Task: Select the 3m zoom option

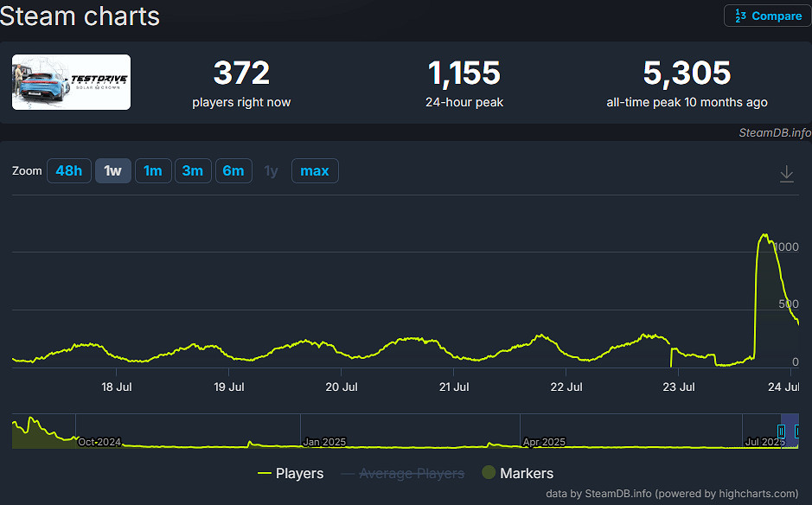Action: pos(193,170)
